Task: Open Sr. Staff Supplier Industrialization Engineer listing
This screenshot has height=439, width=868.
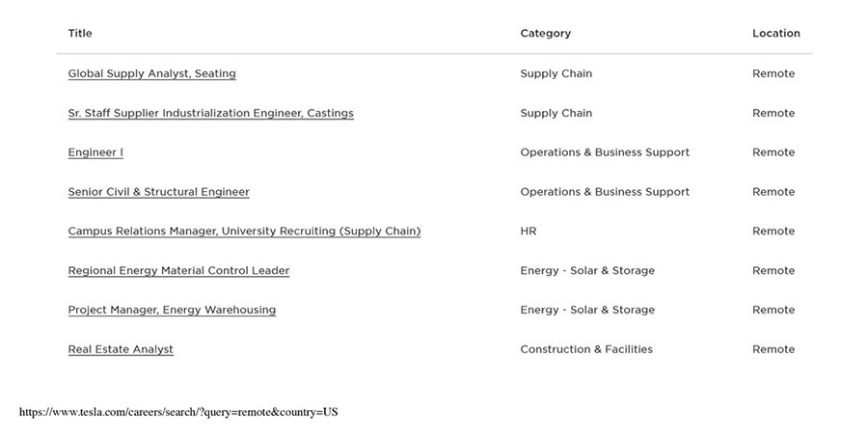Action: 210,113
